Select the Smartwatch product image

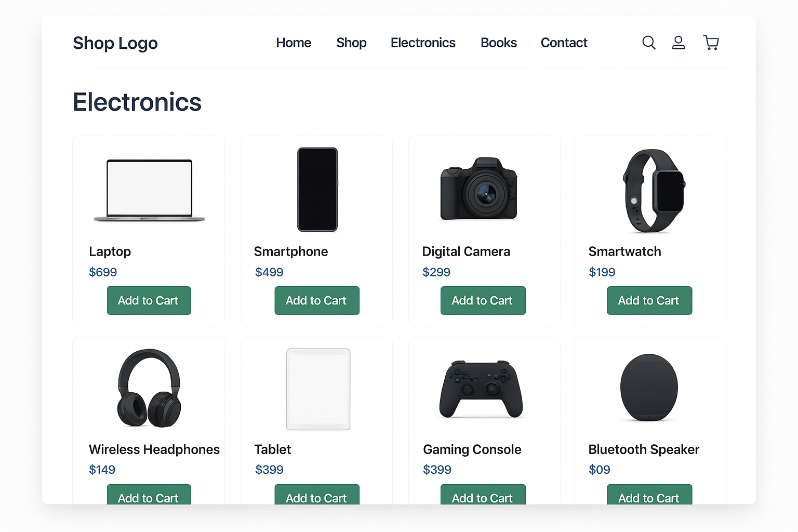[x=654, y=191]
